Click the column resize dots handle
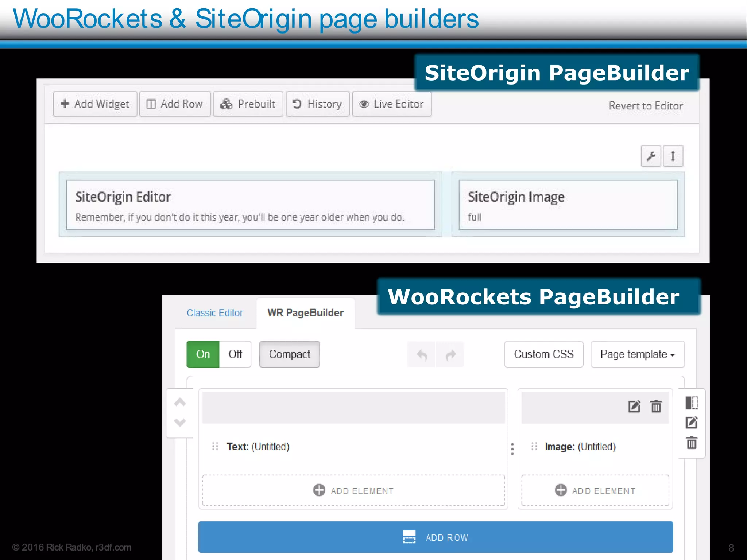The height and width of the screenshot is (560, 747). click(512, 449)
